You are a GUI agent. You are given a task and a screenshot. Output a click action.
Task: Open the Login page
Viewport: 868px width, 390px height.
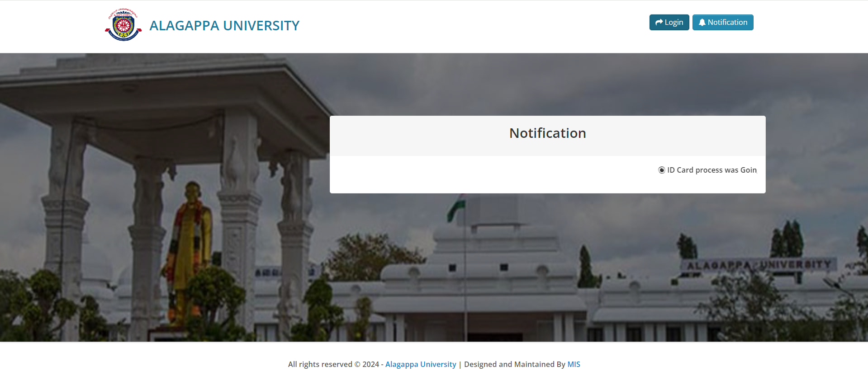point(669,23)
